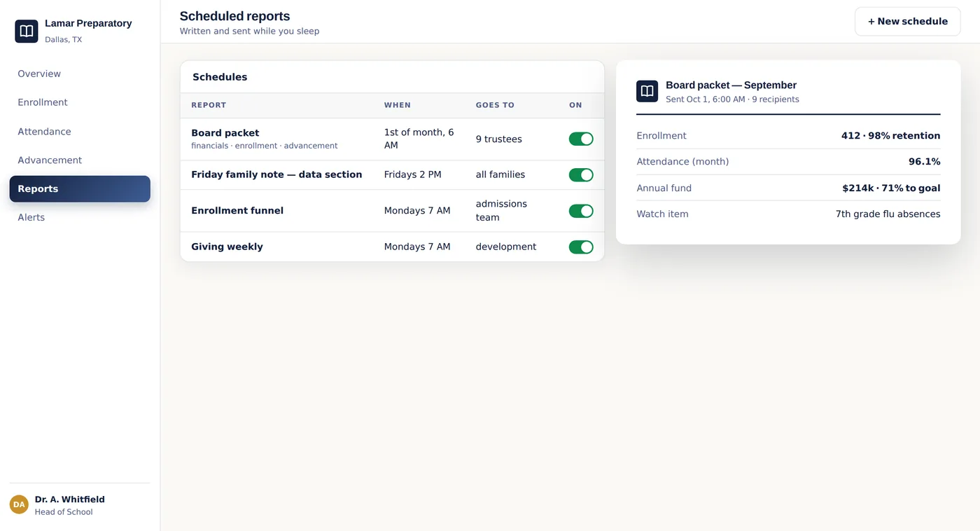
Task: Click the book icon beside Board packet — September
Action: click(647, 91)
